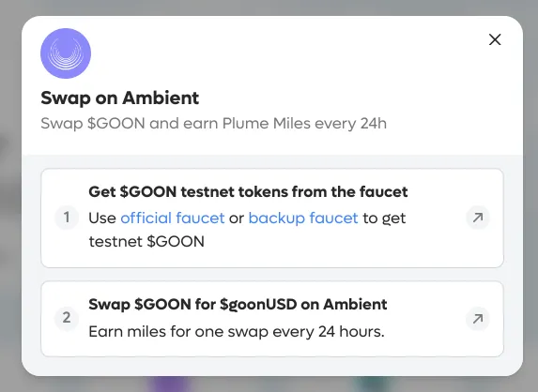
Task: Open step 1 faucet card
Action: click(x=272, y=218)
